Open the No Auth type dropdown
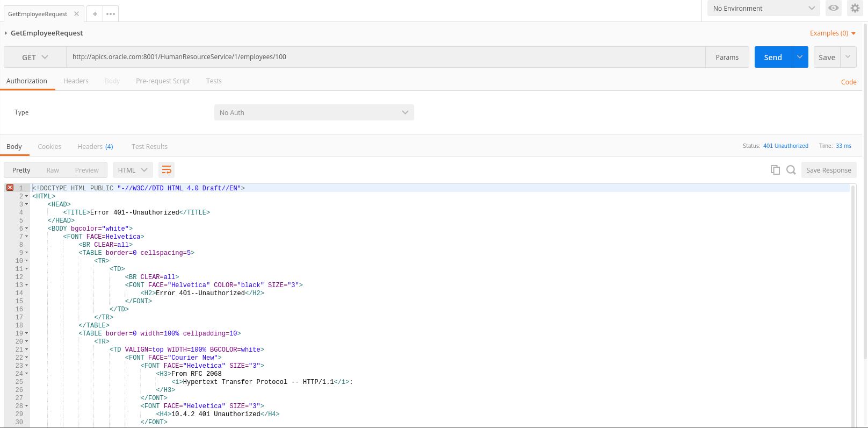 (x=314, y=112)
